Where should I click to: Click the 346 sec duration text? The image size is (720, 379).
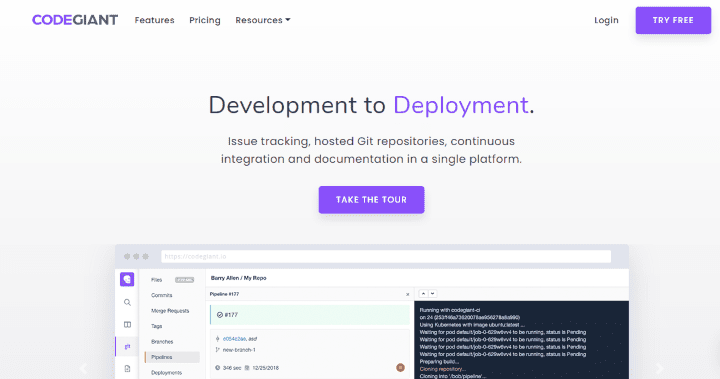pyautogui.click(x=231, y=368)
